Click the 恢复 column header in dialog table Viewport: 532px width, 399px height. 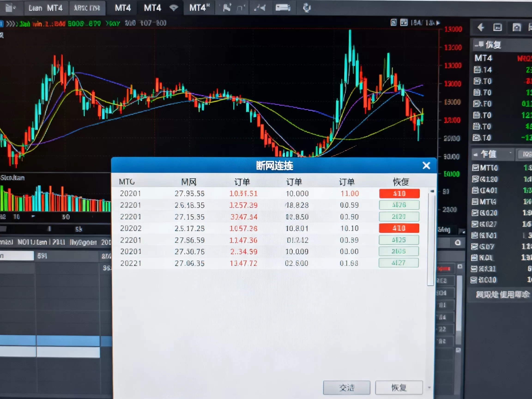(401, 181)
